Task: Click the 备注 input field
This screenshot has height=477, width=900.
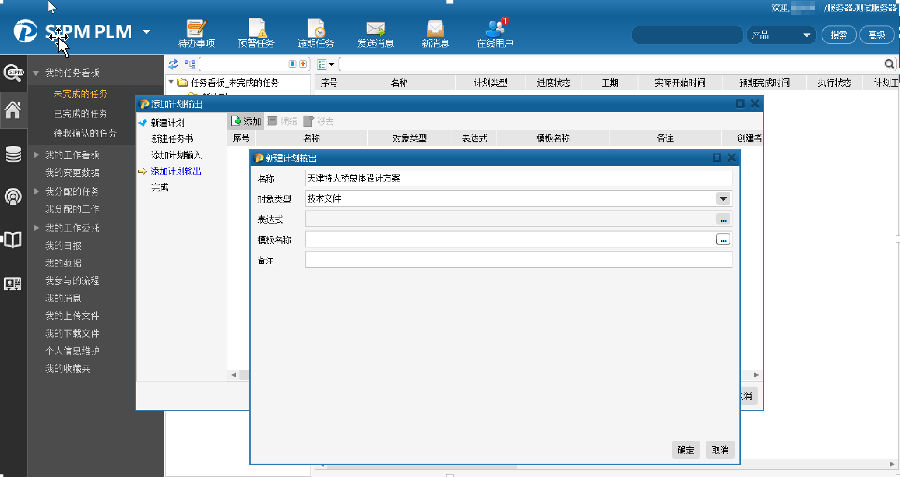Action: point(518,260)
